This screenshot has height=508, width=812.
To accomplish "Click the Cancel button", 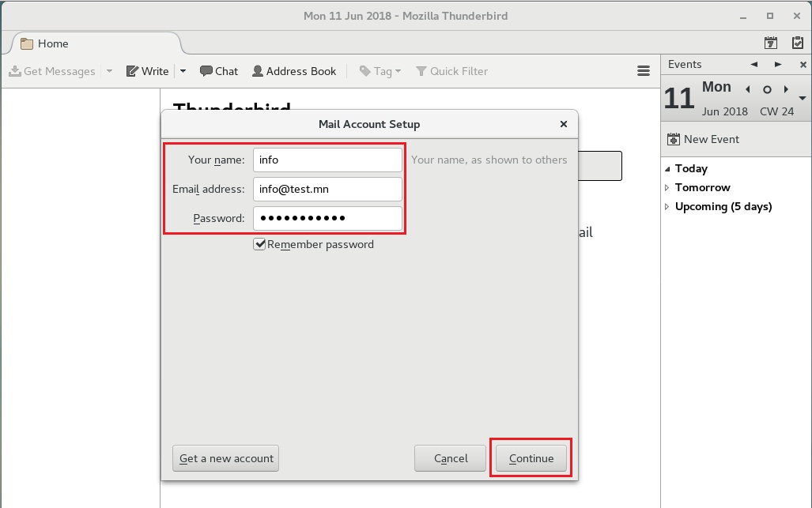I will 450,458.
